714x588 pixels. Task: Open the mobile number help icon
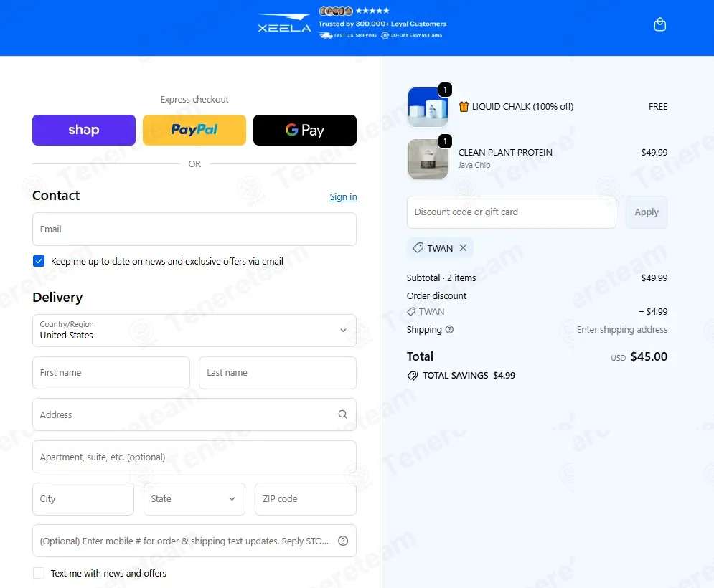tap(343, 541)
